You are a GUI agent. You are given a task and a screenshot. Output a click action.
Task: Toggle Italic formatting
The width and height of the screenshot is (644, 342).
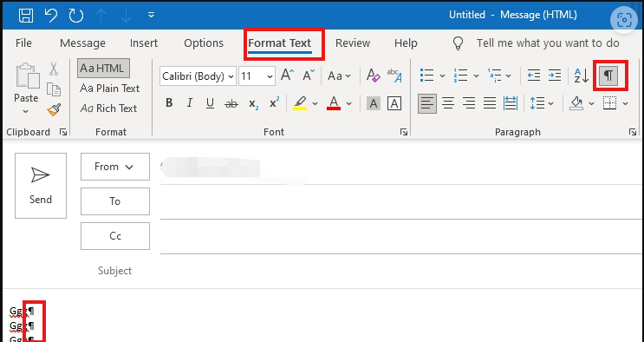tap(189, 103)
